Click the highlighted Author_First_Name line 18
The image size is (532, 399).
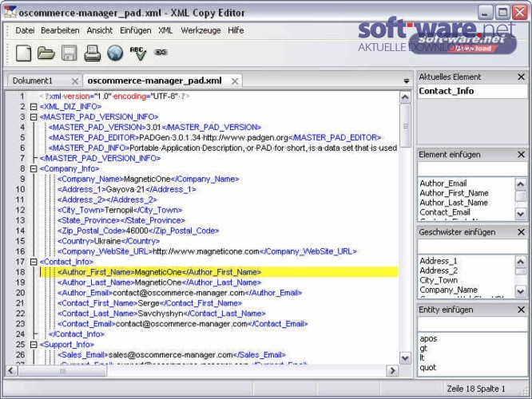coord(219,272)
